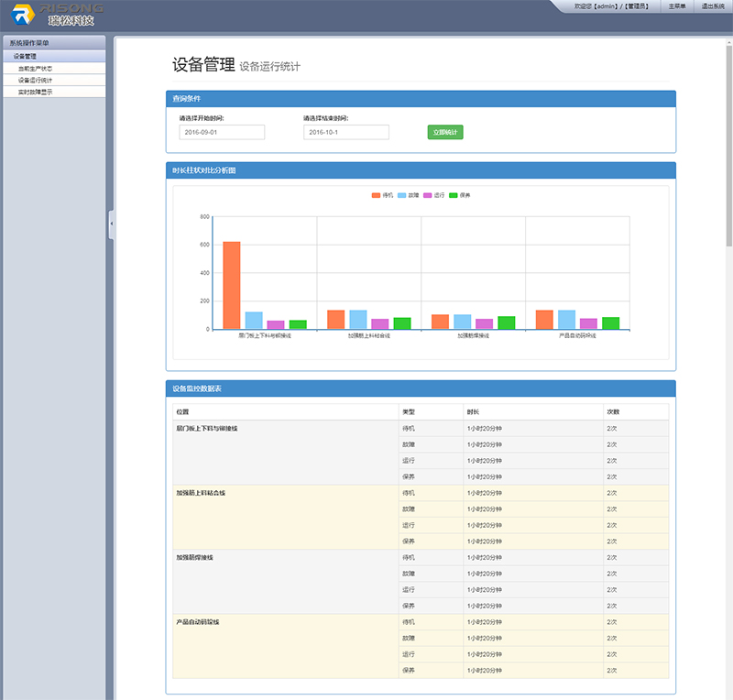Viewport: 733px width, 700px height.
Task: Toggle the blue 故障 legend swatch
Action: (x=401, y=195)
